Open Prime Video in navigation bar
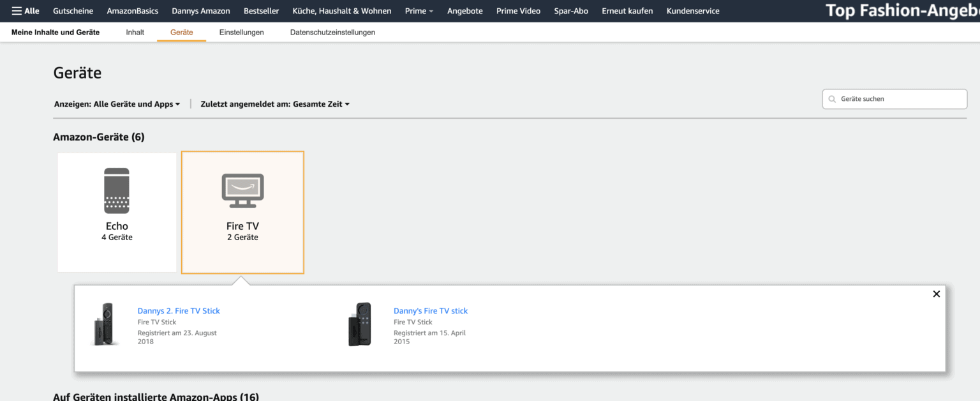 pos(518,11)
